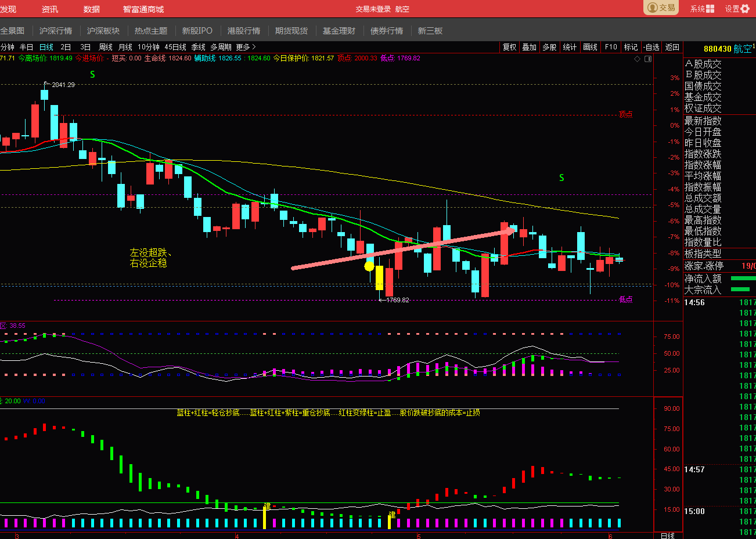
Task: Switch to 沪深行情 tab
Action: pyautogui.click(x=56, y=31)
